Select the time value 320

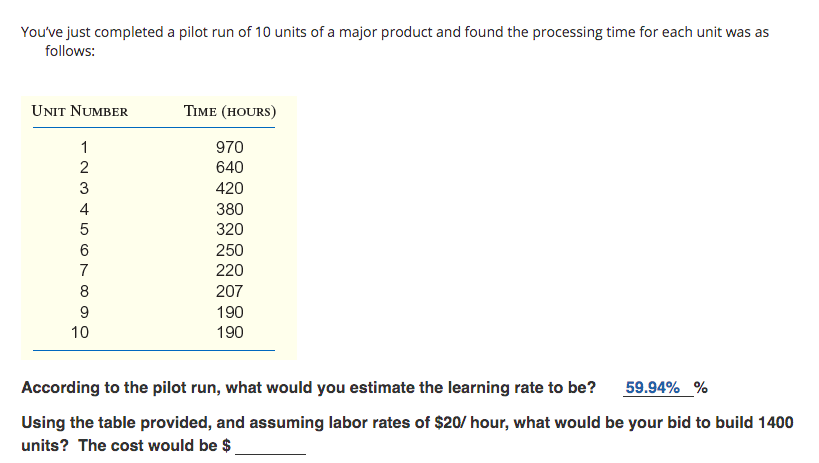click(230, 229)
